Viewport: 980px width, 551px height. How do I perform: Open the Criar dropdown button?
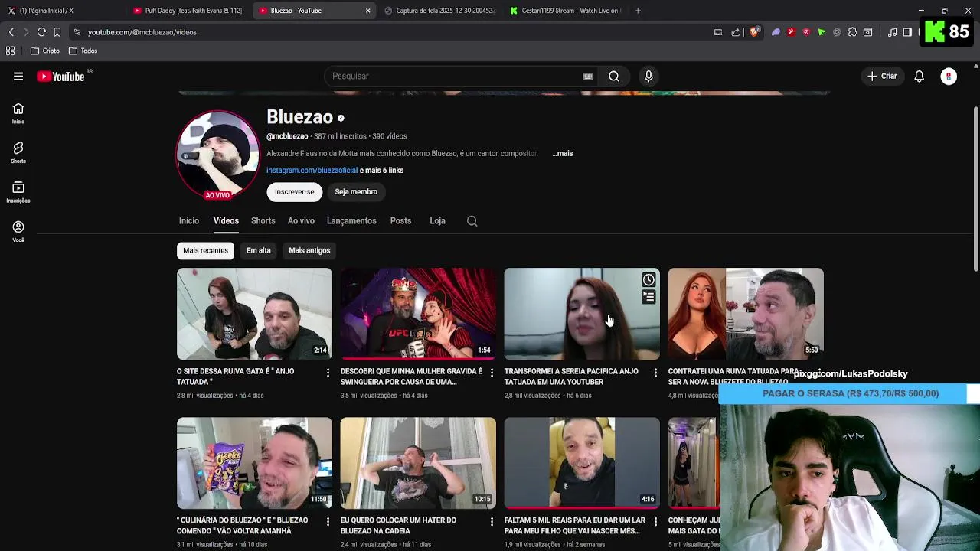point(882,77)
